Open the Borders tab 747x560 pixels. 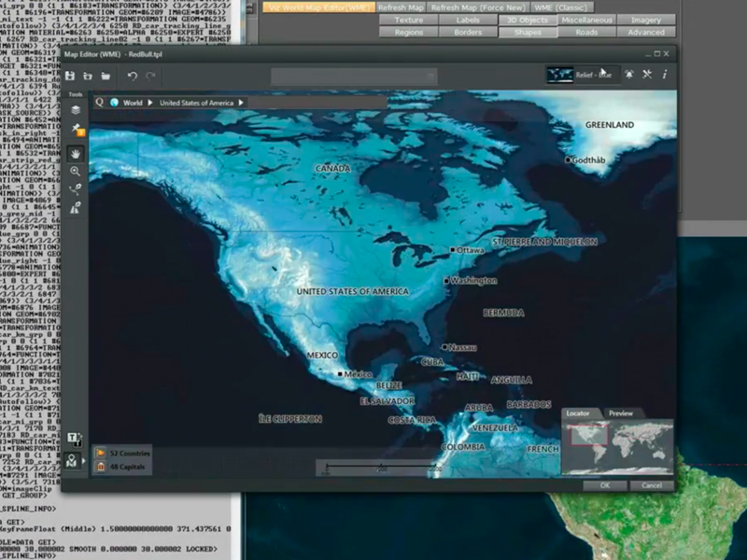click(468, 33)
